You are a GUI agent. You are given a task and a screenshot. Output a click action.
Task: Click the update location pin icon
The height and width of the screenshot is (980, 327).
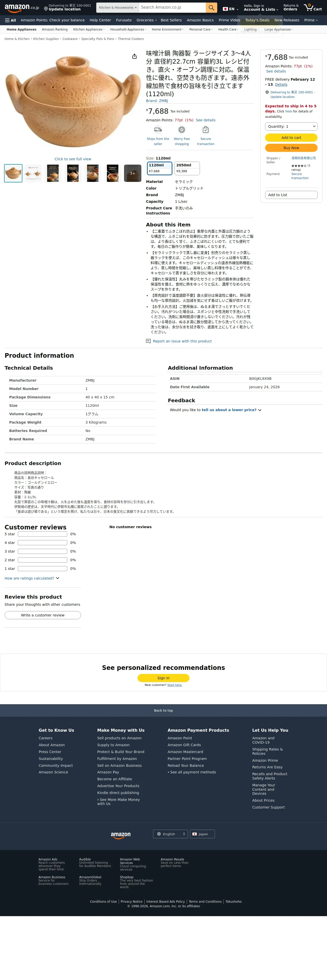[x=46, y=8]
